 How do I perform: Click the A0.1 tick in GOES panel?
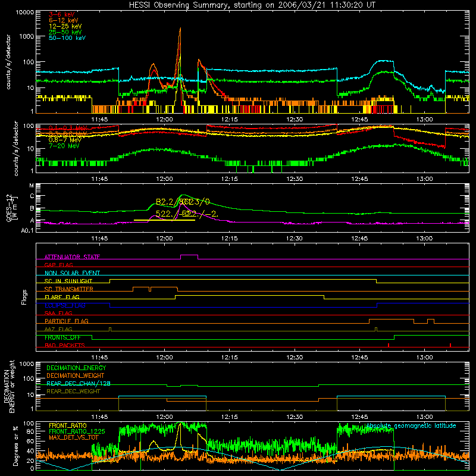tap(27, 230)
